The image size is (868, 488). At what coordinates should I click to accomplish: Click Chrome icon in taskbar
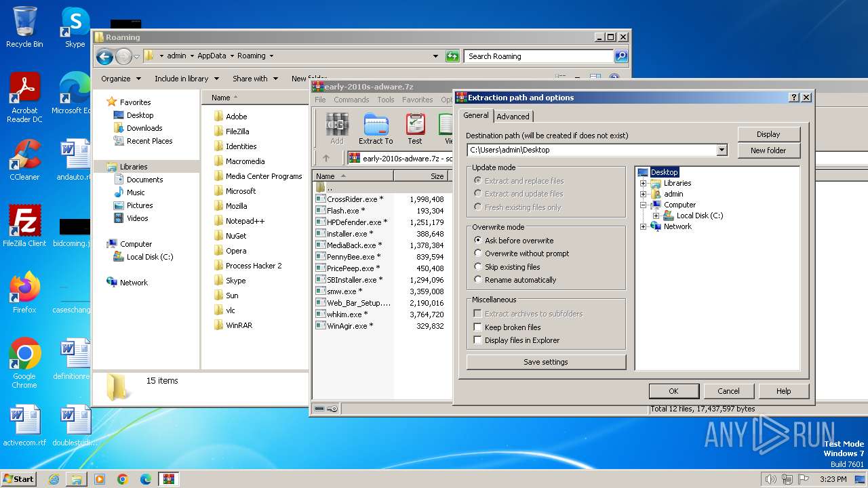point(123,479)
